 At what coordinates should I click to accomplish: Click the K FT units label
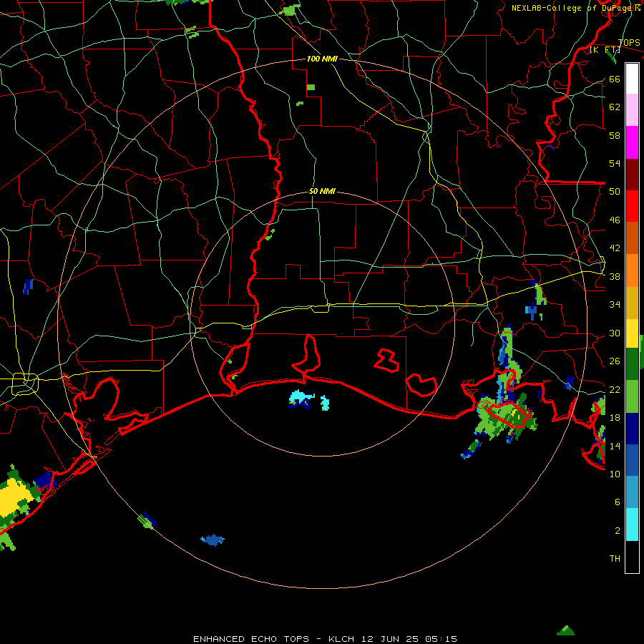pos(605,50)
